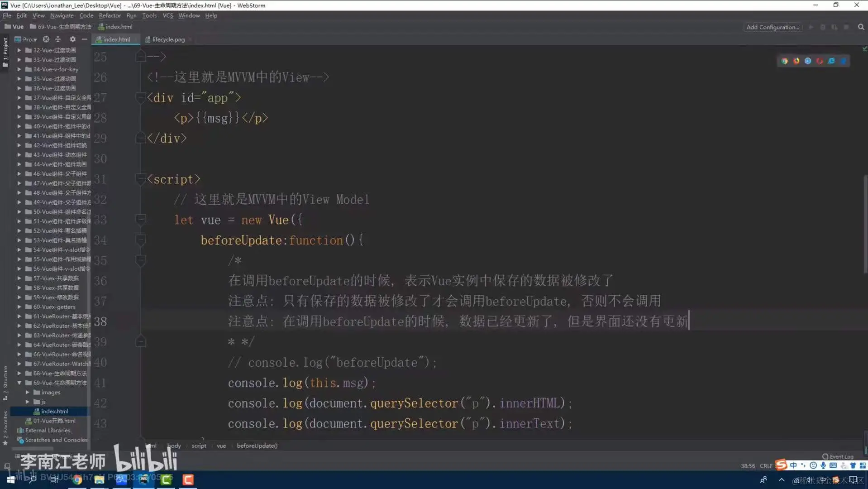Open the Event Log
This screenshot has height=489, width=868.
(x=838, y=456)
